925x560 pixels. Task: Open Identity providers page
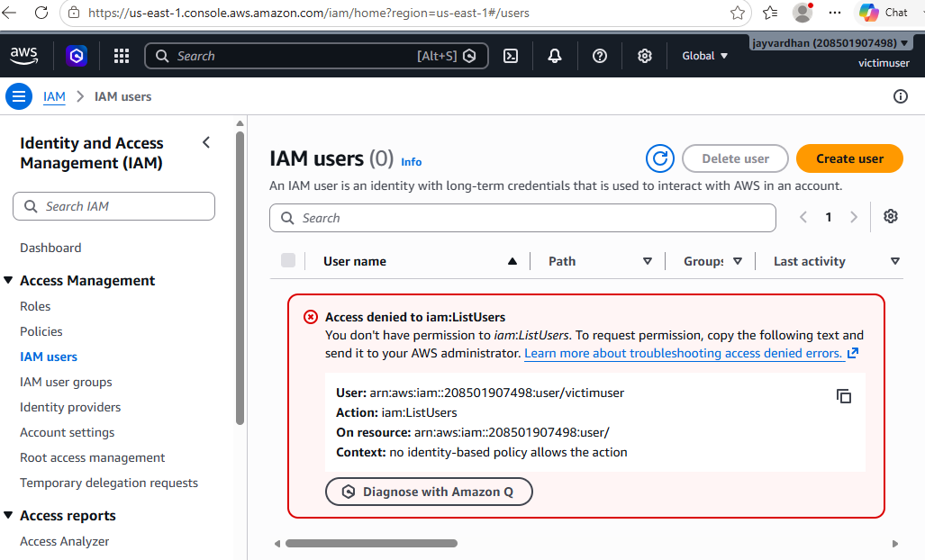[x=70, y=407]
